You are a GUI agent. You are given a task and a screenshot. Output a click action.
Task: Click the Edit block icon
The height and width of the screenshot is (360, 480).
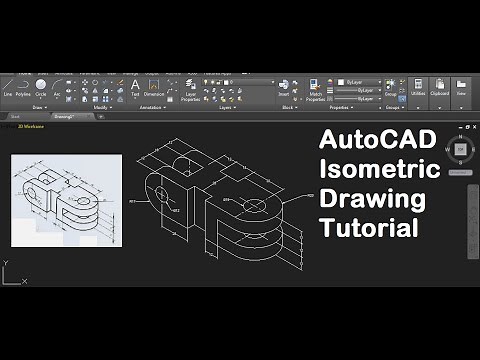pyautogui.click(x=295, y=91)
